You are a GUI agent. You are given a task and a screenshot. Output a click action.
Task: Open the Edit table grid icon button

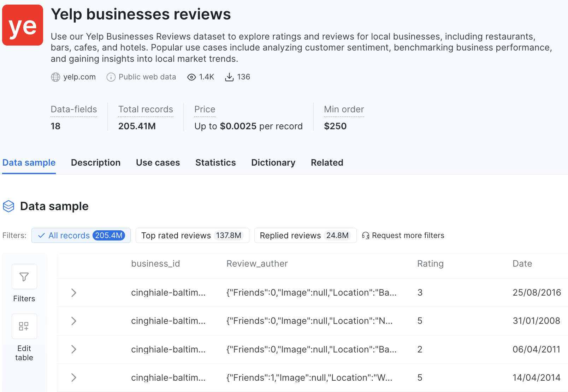24,326
